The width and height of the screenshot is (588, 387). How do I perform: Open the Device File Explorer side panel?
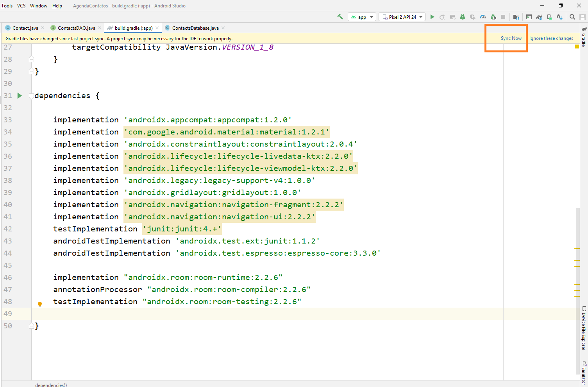(x=584, y=328)
